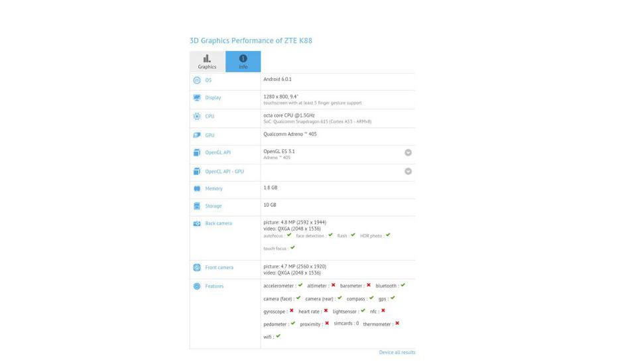Click the touchscreen 5 finger gesture support text
Viewport: 630px width, 364px height.
[312, 103]
